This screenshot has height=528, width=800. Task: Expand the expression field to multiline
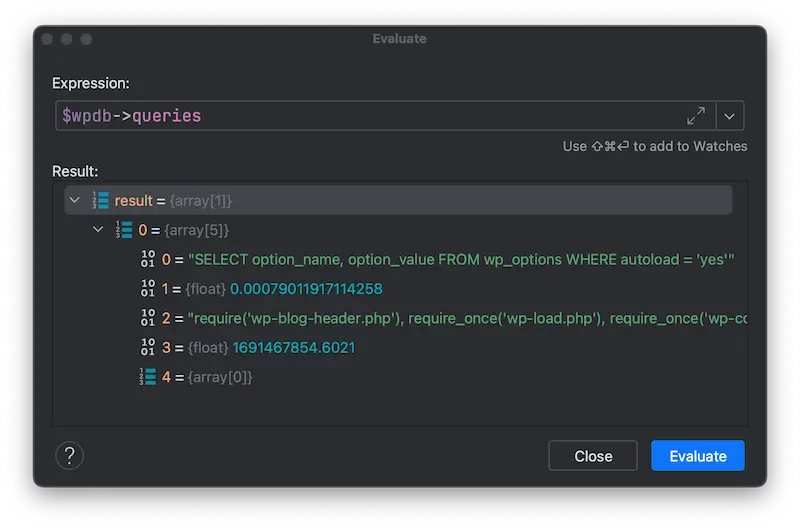(695, 116)
